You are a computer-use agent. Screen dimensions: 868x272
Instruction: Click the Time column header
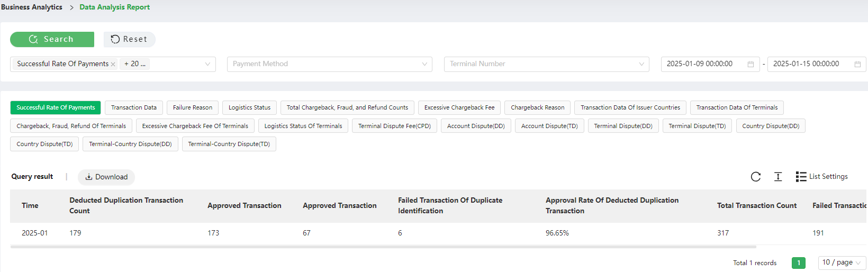click(x=30, y=205)
